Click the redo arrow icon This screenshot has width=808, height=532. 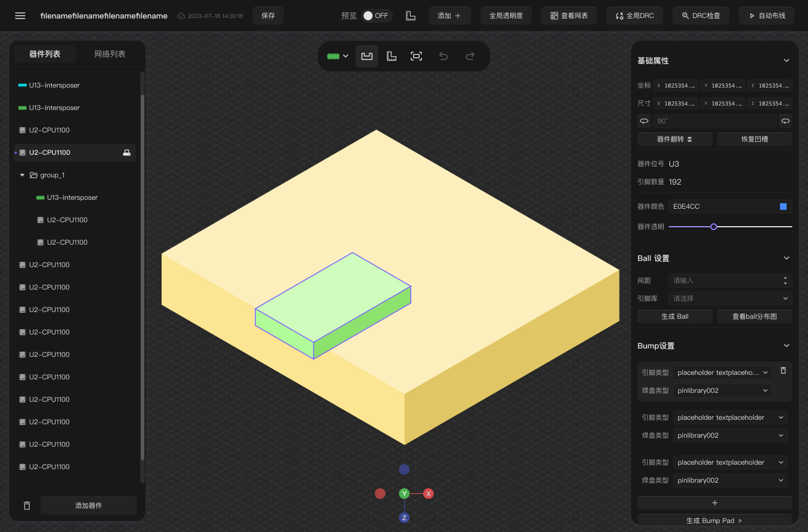tap(470, 56)
